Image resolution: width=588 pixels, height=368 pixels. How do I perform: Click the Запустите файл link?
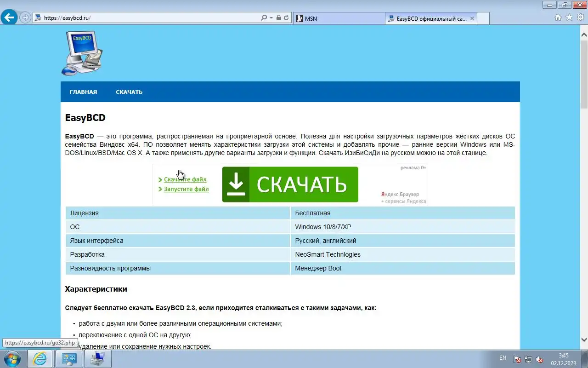[x=186, y=189]
